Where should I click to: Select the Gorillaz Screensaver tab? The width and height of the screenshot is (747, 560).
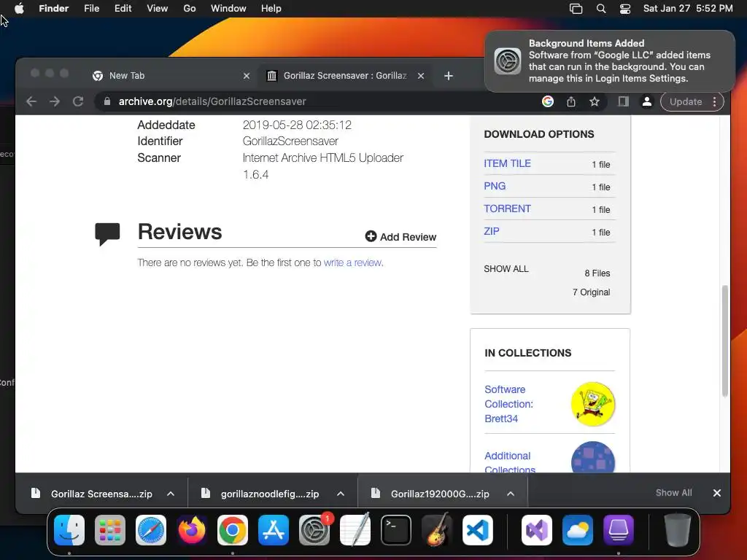click(x=345, y=76)
